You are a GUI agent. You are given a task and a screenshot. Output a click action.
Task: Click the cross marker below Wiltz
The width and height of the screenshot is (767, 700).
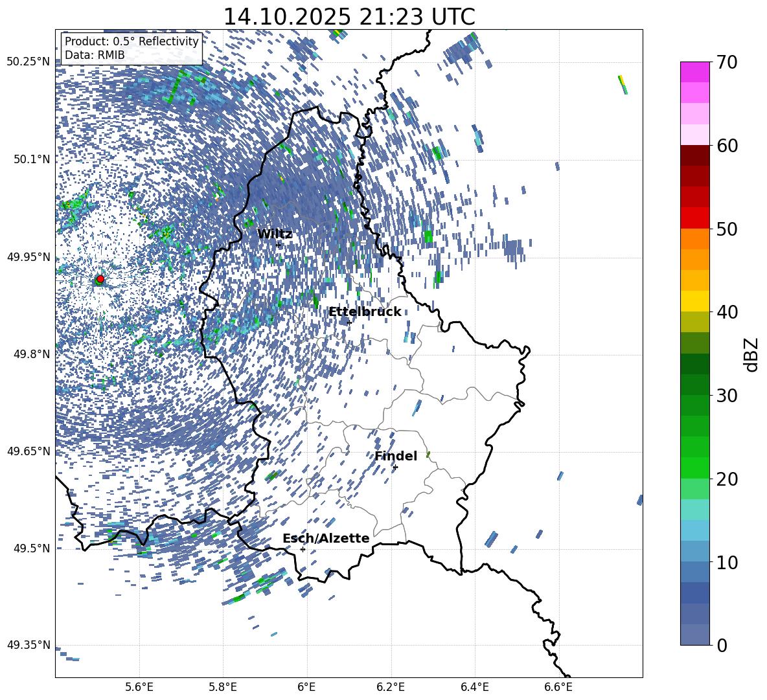279,245
